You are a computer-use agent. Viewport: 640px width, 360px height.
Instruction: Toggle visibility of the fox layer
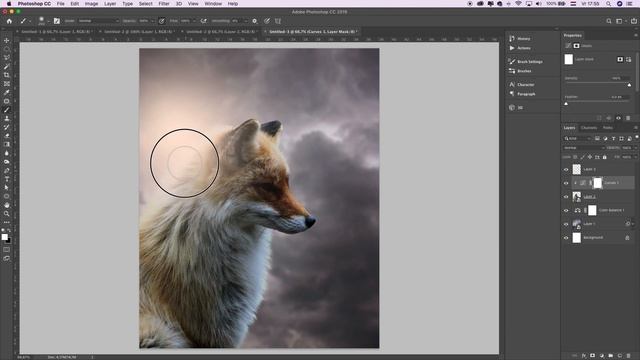(566, 197)
